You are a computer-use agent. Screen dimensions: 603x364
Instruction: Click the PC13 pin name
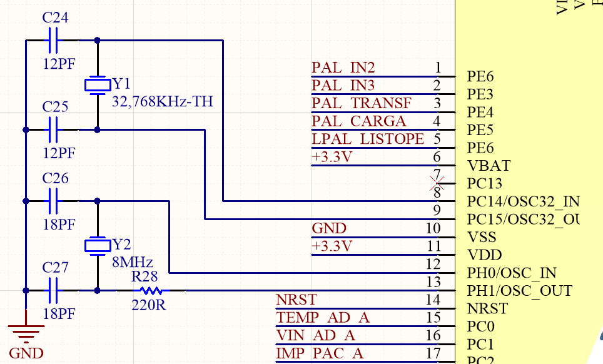pyautogui.click(x=485, y=184)
